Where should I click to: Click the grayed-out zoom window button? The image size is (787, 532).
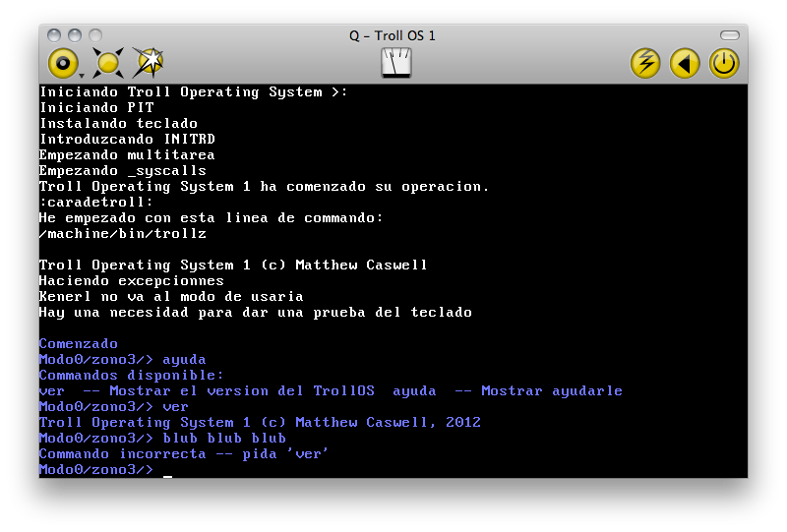click(95, 35)
